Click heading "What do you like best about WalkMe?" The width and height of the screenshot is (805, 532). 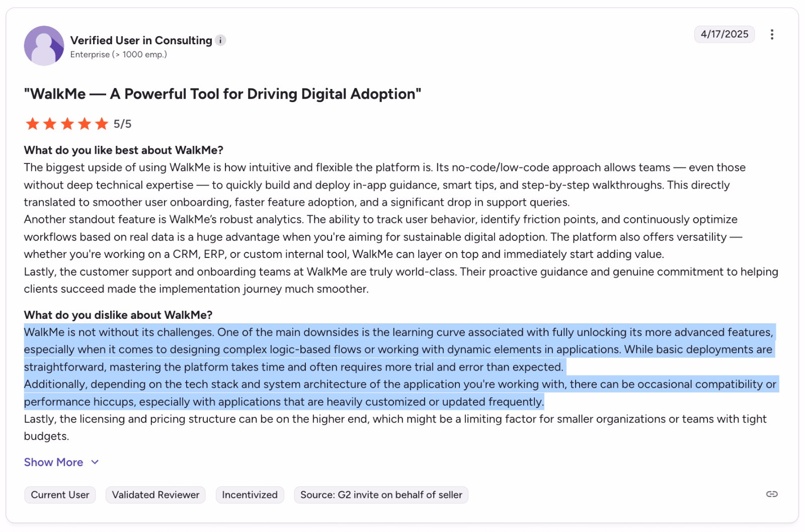[x=124, y=150]
